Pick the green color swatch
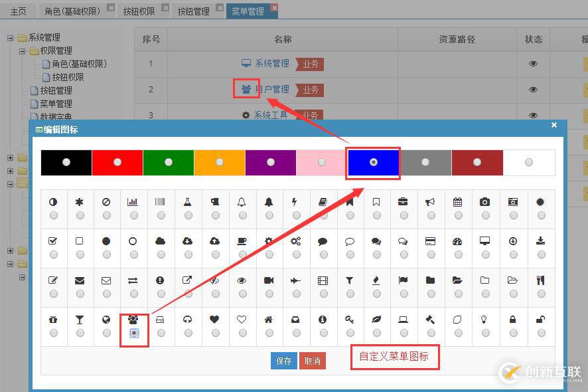 [x=169, y=162]
